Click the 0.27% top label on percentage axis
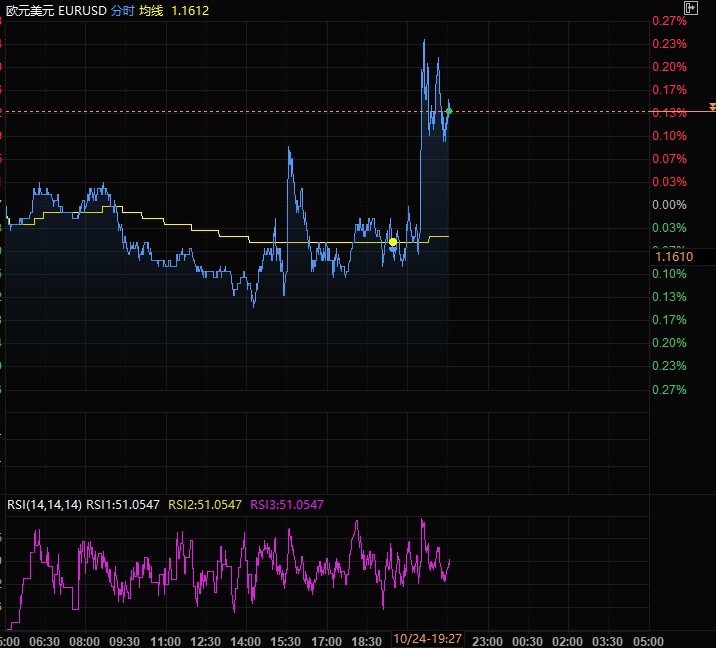Viewport: 716px width, 648px height. (x=668, y=21)
